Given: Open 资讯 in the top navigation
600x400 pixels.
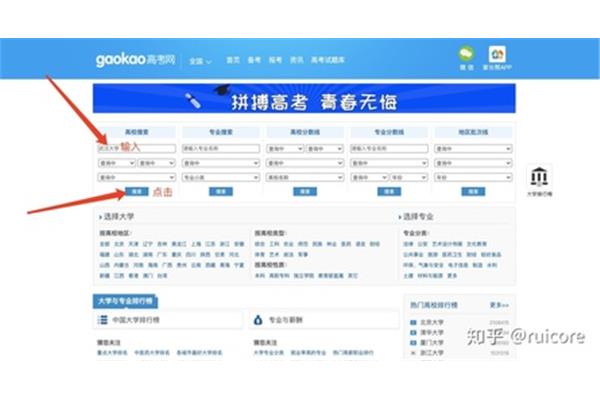Looking at the screenshot, I should point(297,60).
